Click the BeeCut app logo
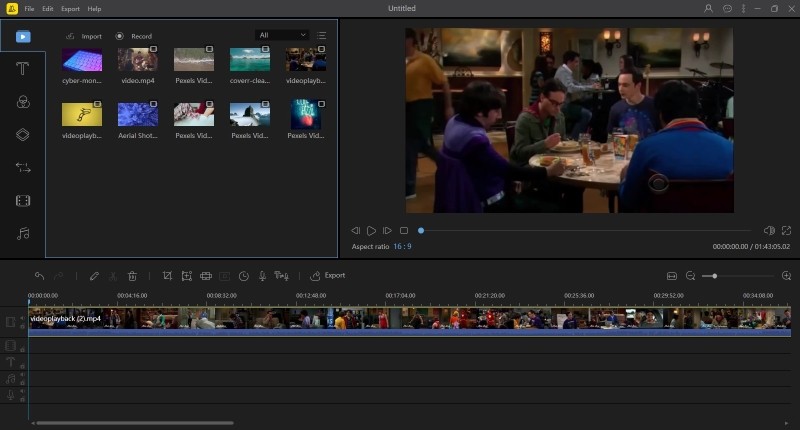This screenshot has height=430, width=800. coord(12,9)
